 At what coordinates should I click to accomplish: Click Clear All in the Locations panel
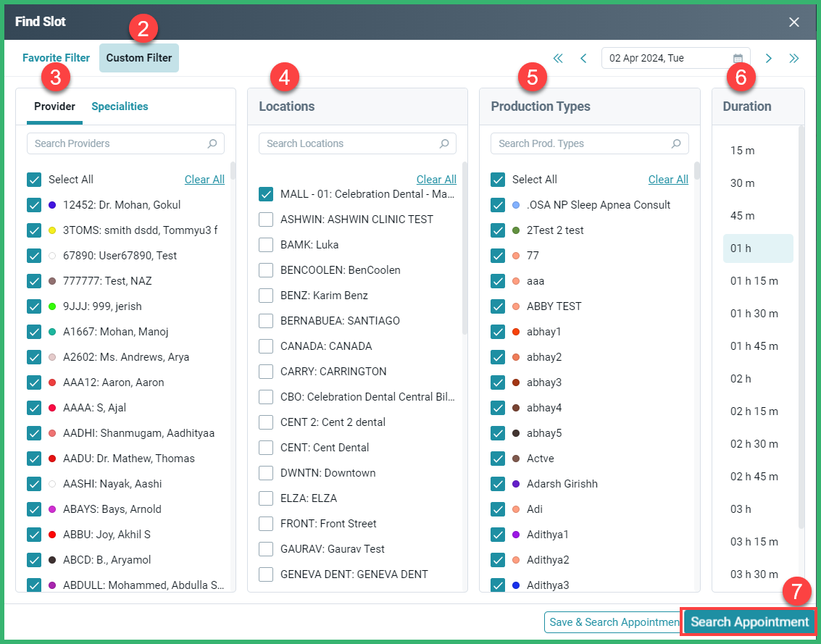point(436,179)
